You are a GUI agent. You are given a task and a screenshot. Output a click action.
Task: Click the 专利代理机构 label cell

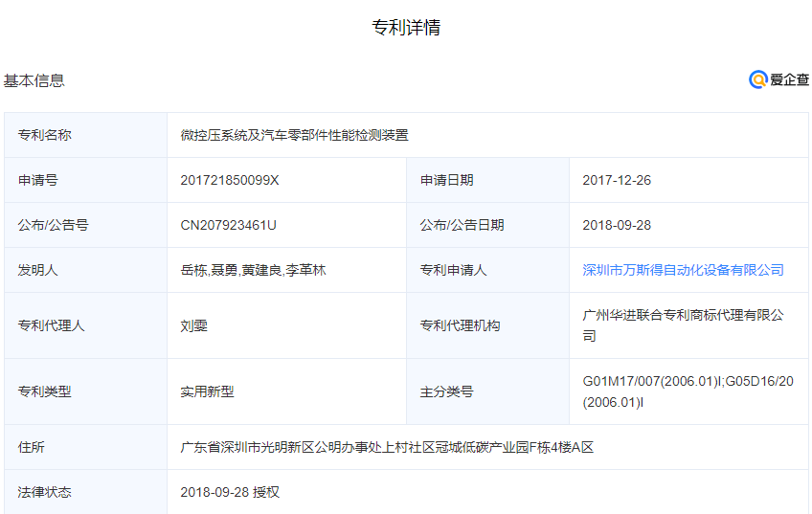(x=487, y=325)
